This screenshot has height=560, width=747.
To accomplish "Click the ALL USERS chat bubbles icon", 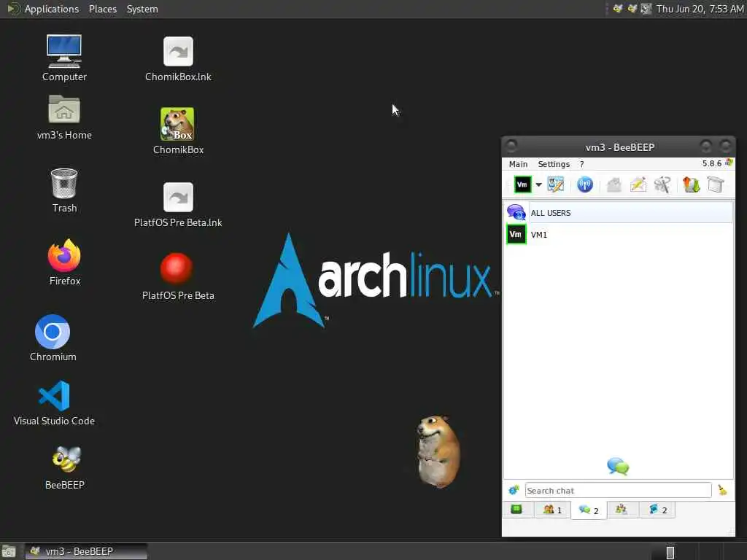I will point(516,212).
